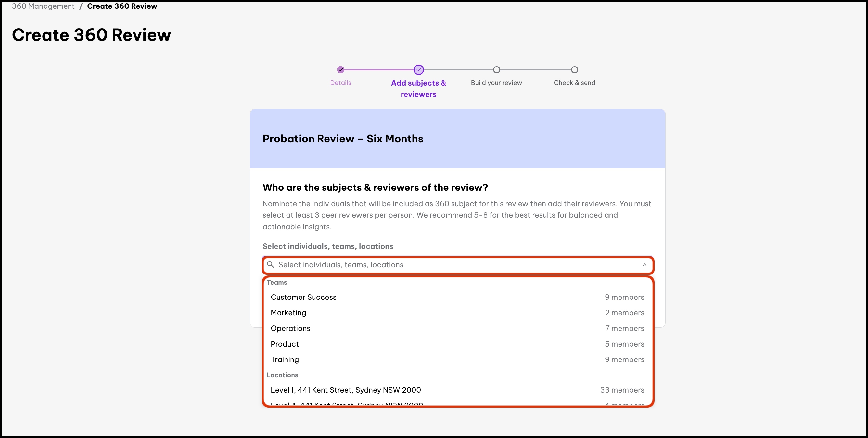Click the Add subjects & reviewers label

418,89
